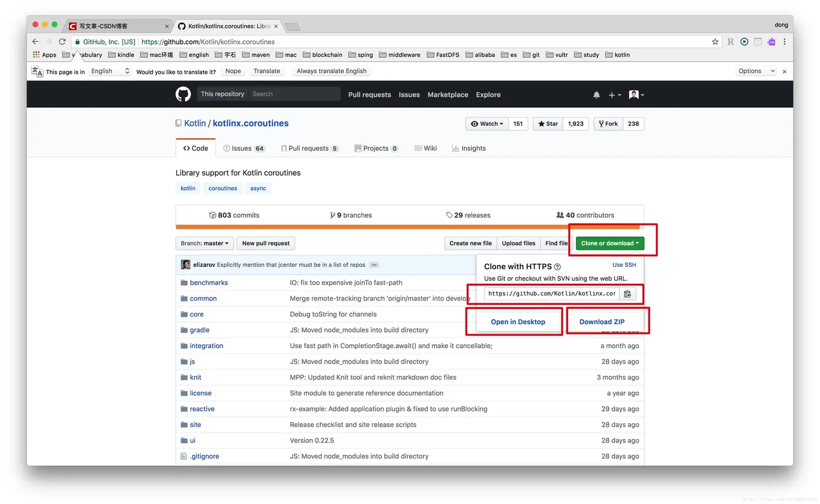Click Issues in the top navbar

click(409, 95)
